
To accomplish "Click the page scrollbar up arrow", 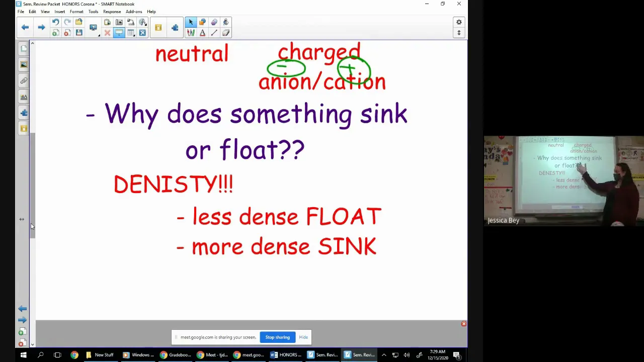I will coord(33,44).
